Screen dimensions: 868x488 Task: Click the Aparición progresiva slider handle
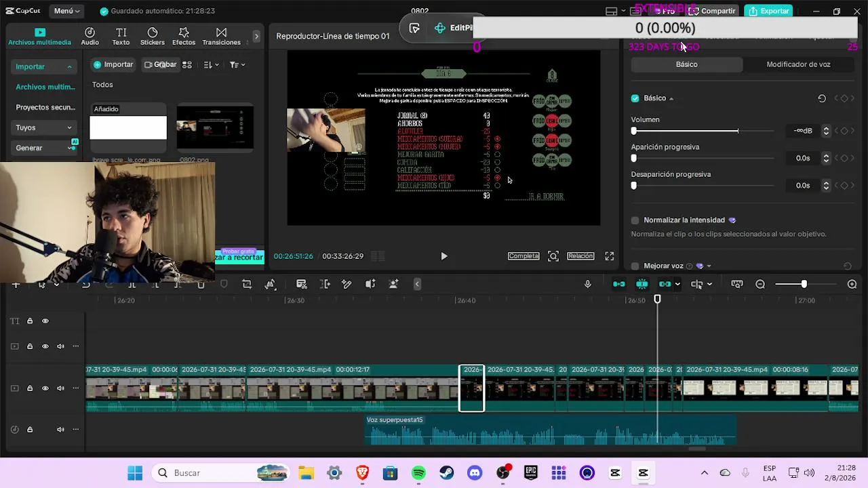(634, 158)
